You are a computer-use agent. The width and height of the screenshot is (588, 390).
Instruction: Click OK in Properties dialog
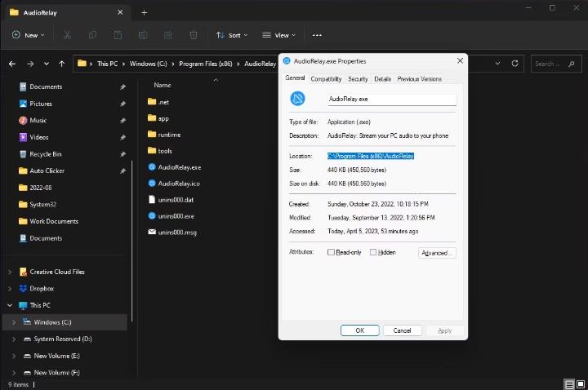[x=359, y=330]
